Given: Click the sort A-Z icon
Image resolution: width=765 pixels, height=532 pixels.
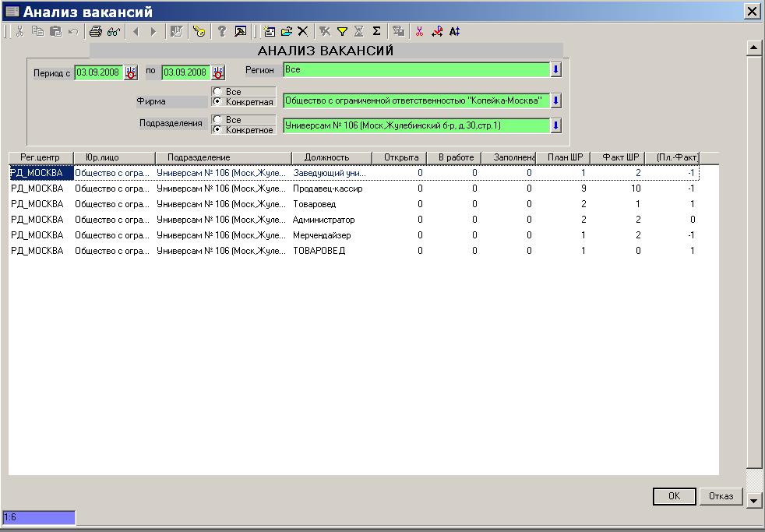Looking at the screenshot, I should point(455,32).
